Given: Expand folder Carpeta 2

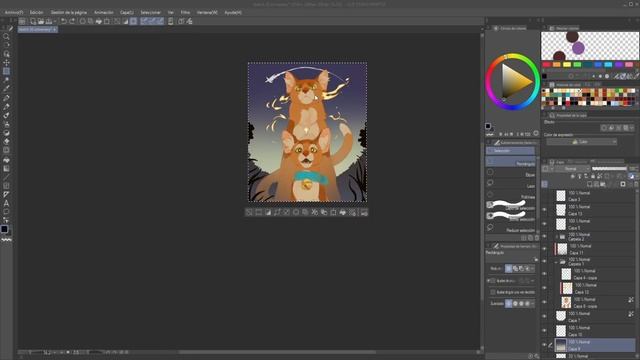Looking at the screenshot, I should [x=556, y=237].
